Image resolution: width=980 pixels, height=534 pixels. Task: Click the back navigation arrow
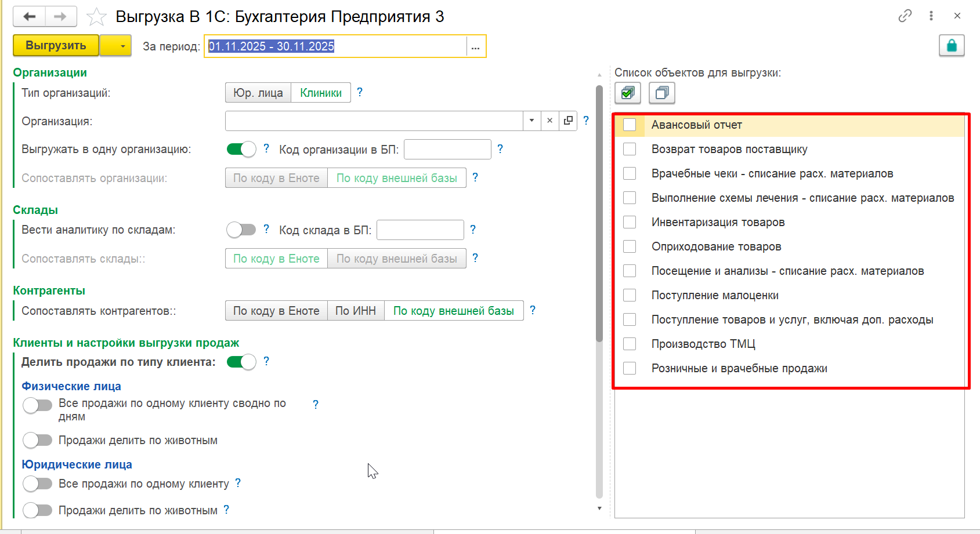(x=29, y=17)
